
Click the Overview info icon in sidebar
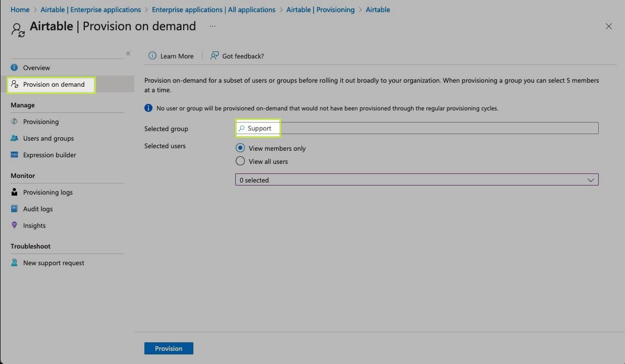pos(14,68)
